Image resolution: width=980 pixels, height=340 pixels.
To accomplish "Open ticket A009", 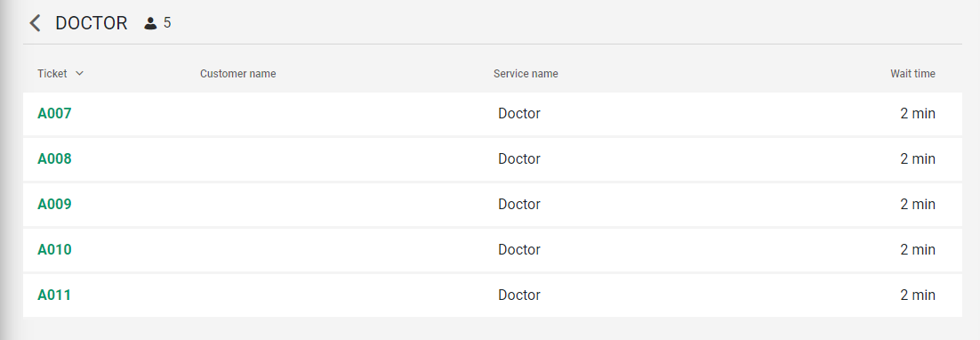I will click(54, 205).
